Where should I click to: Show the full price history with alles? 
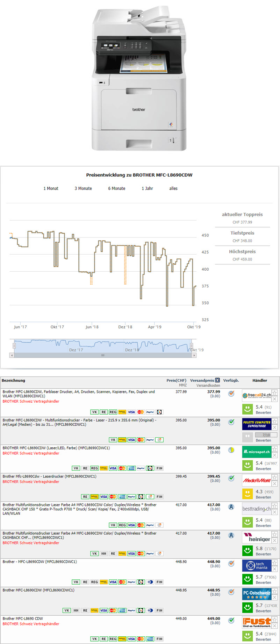point(173,188)
